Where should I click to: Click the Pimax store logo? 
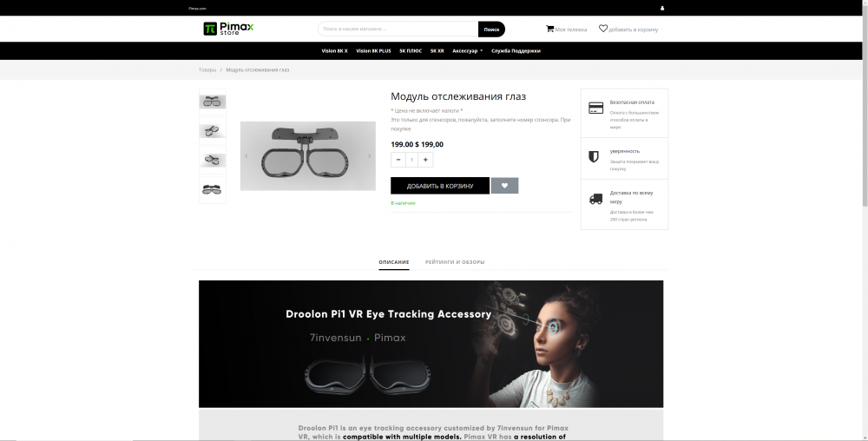point(228,29)
